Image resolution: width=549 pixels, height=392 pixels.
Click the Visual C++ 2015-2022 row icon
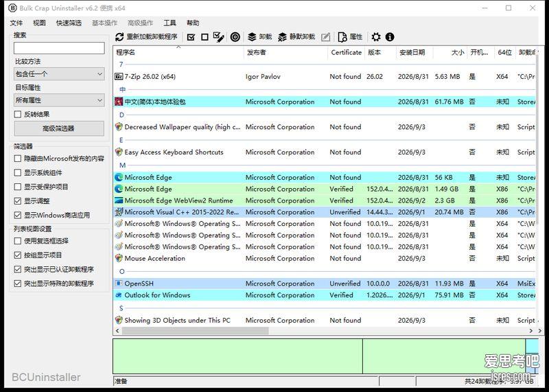pos(119,212)
